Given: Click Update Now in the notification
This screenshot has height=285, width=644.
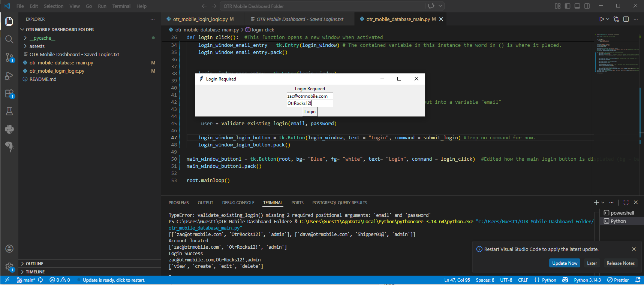Looking at the screenshot, I should point(565,263).
